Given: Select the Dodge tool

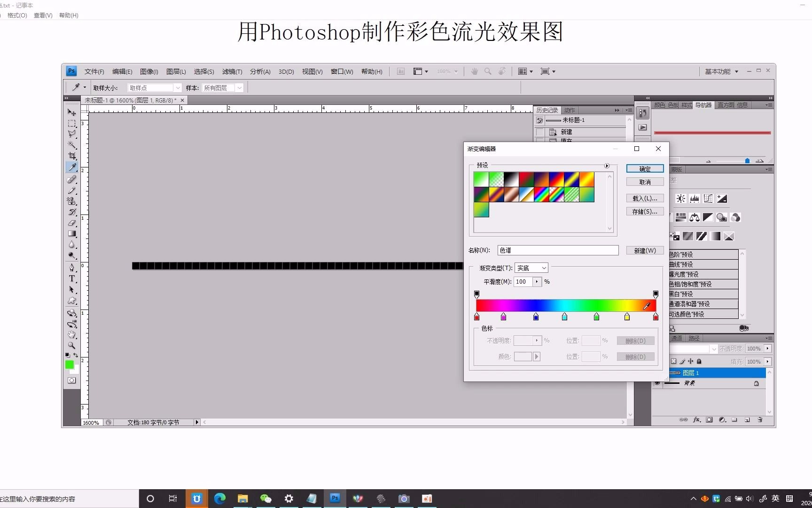Looking at the screenshot, I should click(x=71, y=255).
